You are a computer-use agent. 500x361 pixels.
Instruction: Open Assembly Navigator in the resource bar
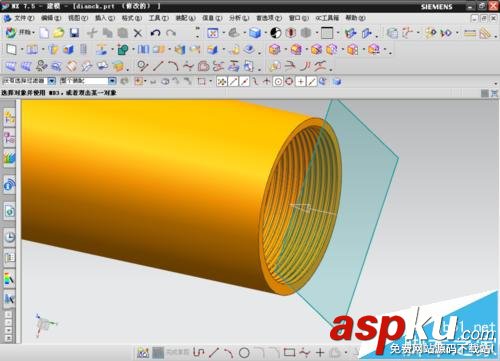click(10, 118)
